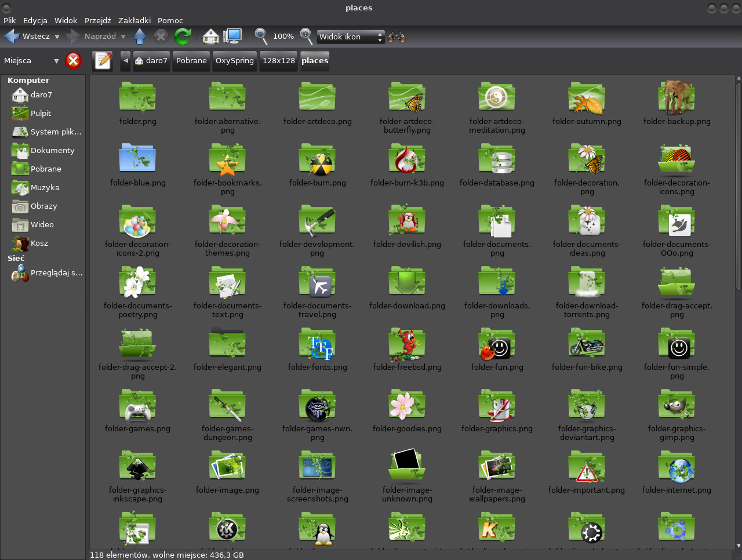
Task: Click the Up arrow to open parent folder
Action: click(140, 37)
